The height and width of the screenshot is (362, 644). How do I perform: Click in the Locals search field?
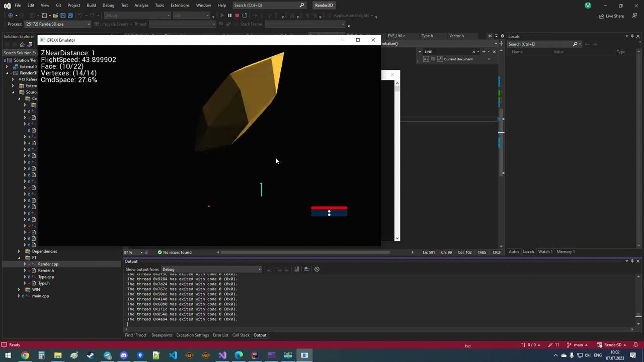point(538,44)
